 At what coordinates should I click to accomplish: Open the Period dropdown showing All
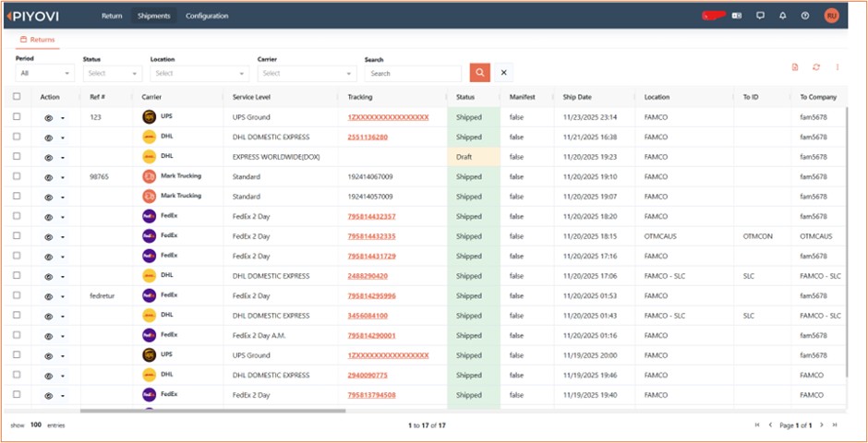45,73
